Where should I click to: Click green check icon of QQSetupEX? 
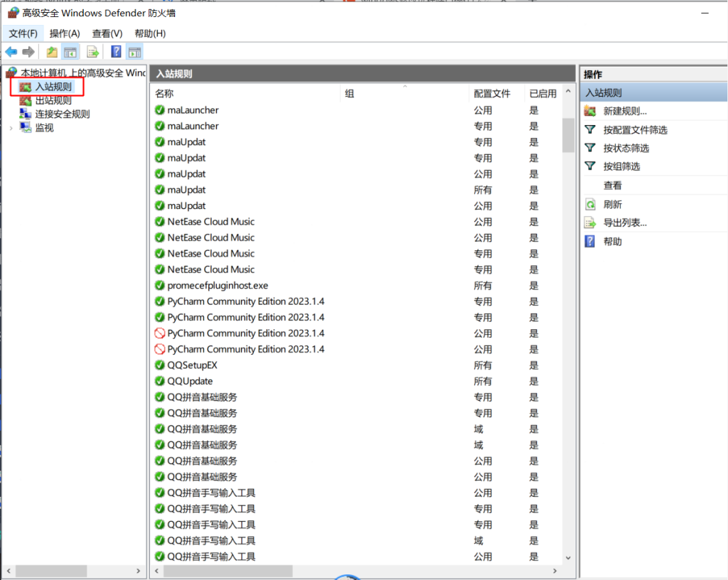pyautogui.click(x=160, y=365)
